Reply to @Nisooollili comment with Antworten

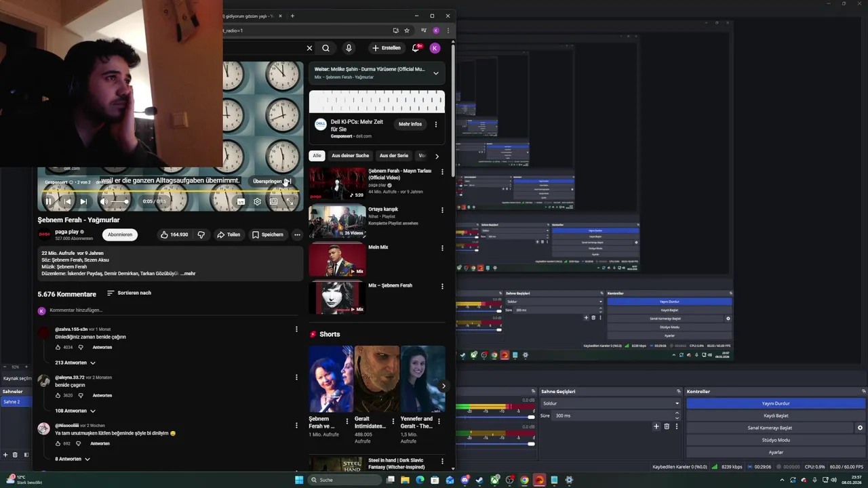pos(100,443)
